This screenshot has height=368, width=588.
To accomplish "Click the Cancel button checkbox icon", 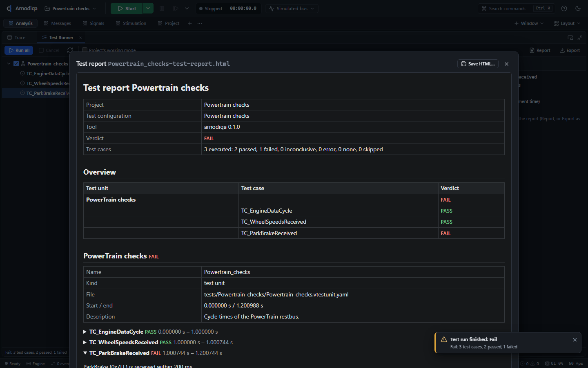I will click(41, 50).
